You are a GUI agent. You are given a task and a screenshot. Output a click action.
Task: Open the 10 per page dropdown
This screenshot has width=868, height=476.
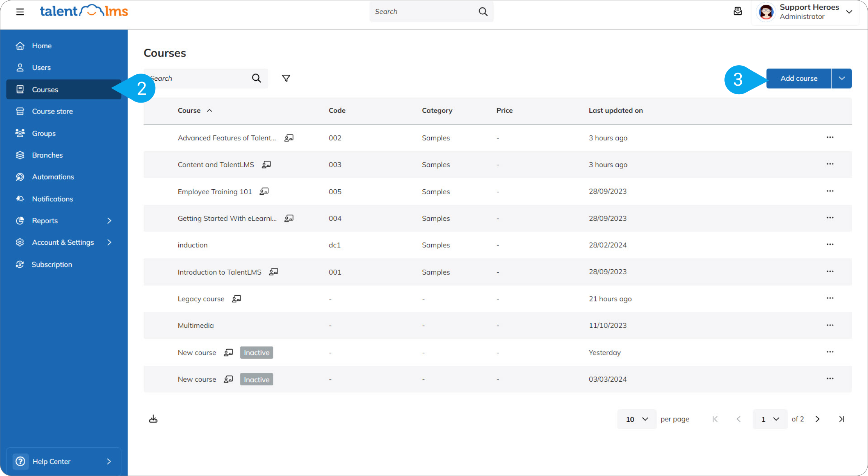pyautogui.click(x=636, y=419)
